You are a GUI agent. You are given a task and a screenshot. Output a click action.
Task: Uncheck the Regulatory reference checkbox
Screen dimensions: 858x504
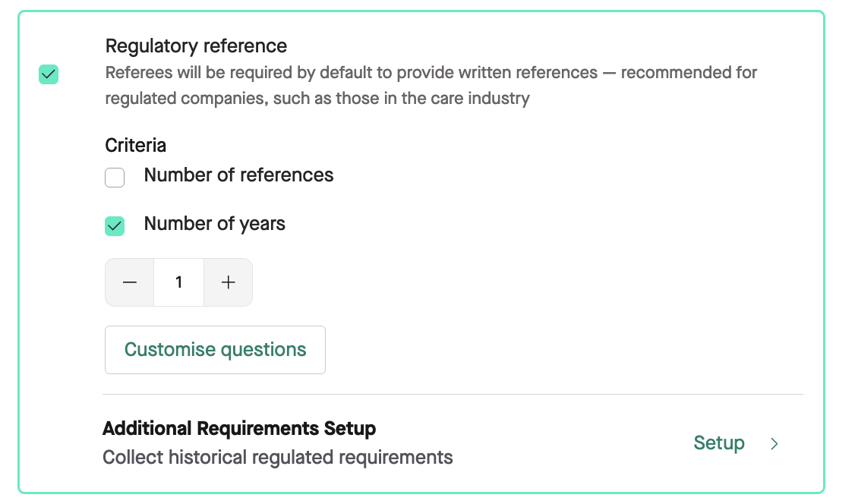point(49,74)
